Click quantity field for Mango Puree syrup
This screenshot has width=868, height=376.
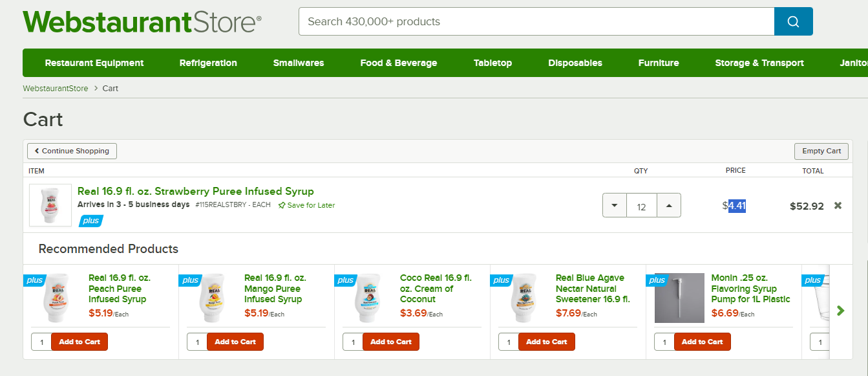[197, 342]
